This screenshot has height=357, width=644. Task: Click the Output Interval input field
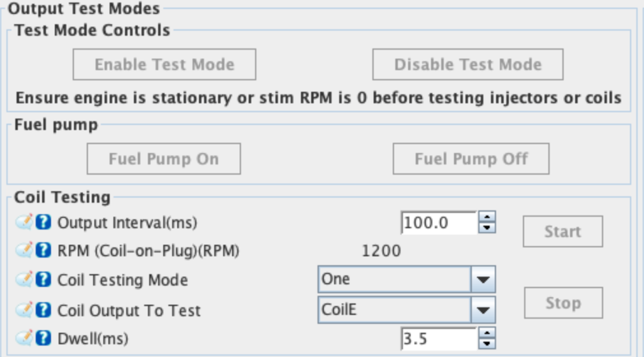439,222
